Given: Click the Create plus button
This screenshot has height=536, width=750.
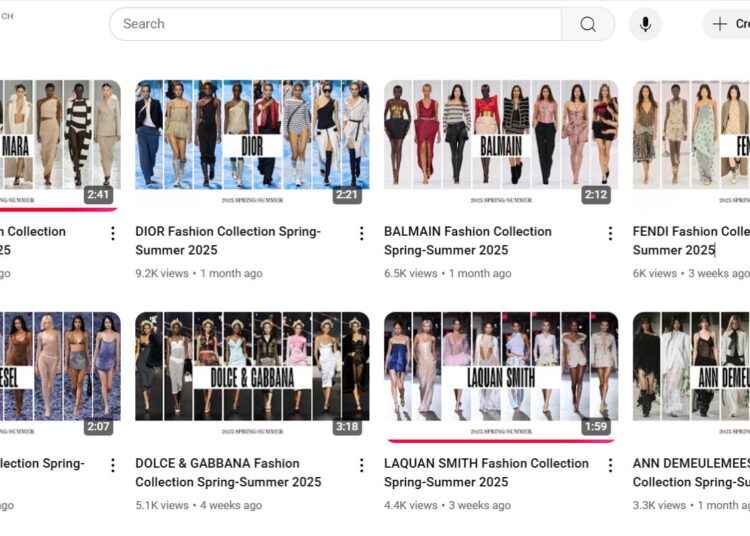Looking at the screenshot, I should (727, 24).
